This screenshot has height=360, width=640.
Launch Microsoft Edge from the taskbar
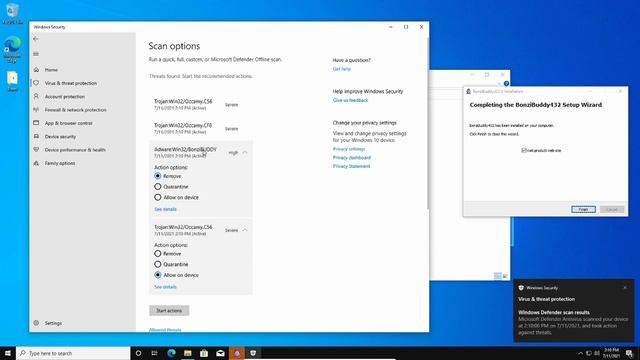[171, 353]
